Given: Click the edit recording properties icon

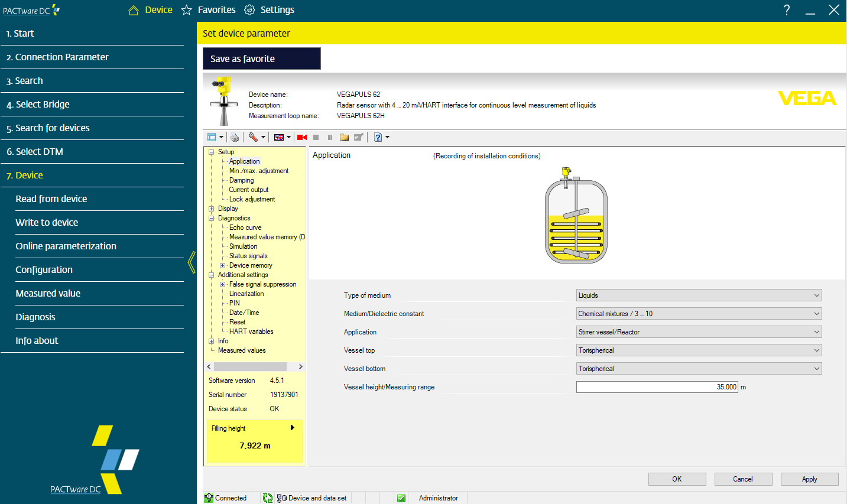Looking at the screenshot, I should point(358,137).
